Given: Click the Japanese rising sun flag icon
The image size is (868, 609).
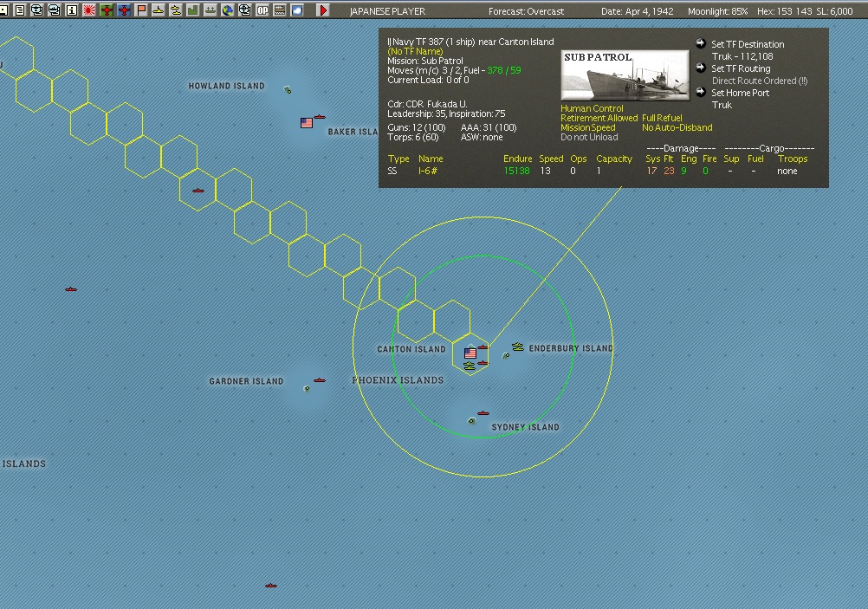Looking at the screenshot, I should (x=89, y=10).
